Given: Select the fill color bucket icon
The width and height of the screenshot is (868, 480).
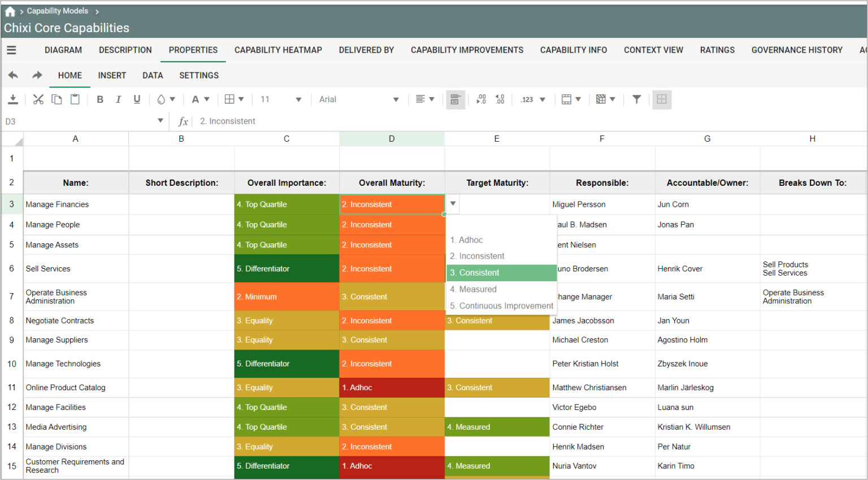Looking at the screenshot, I should (x=162, y=99).
